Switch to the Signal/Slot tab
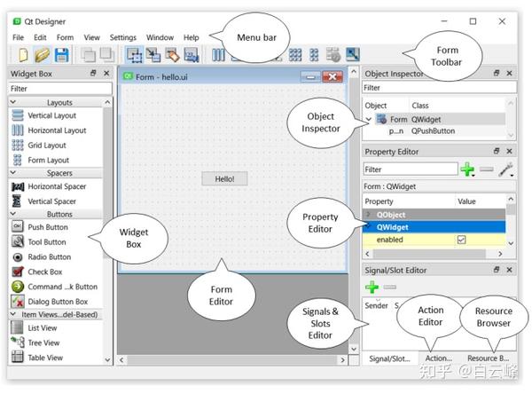 click(x=389, y=359)
